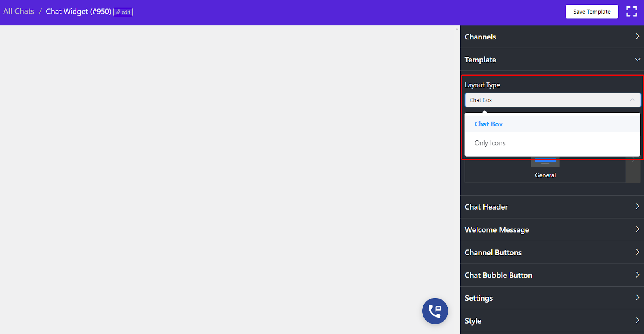Expand the Channels section
644x334 pixels.
[552, 37]
